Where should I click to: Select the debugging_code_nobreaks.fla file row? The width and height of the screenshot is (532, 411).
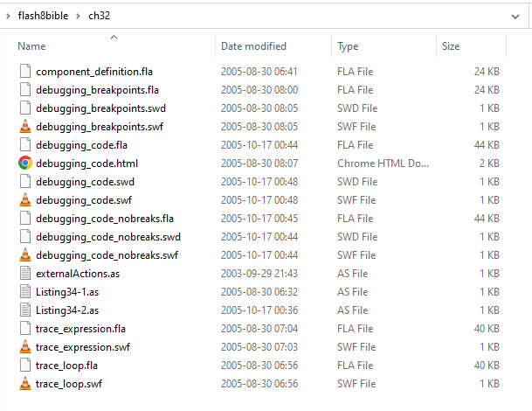(x=259, y=218)
